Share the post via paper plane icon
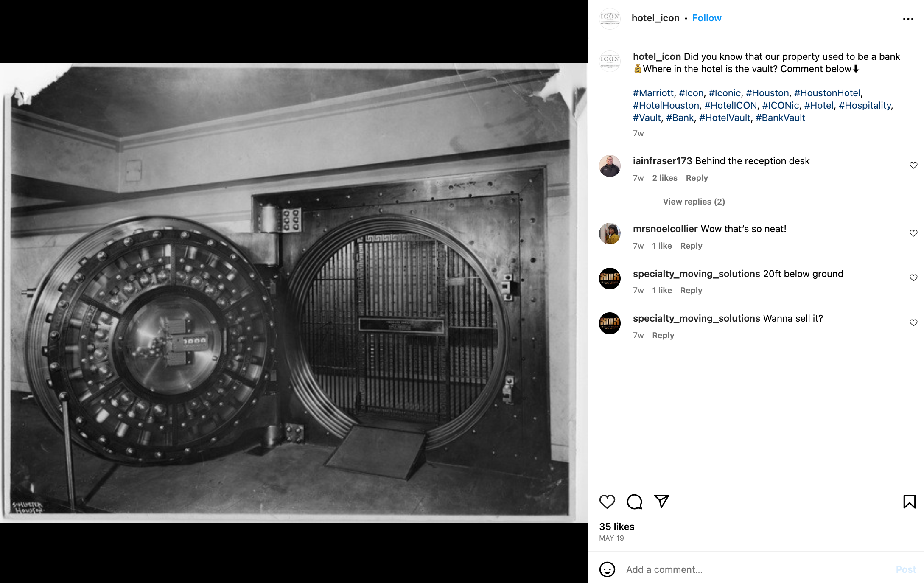The height and width of the screenshot is (583, 924). [x=661, y=502]
